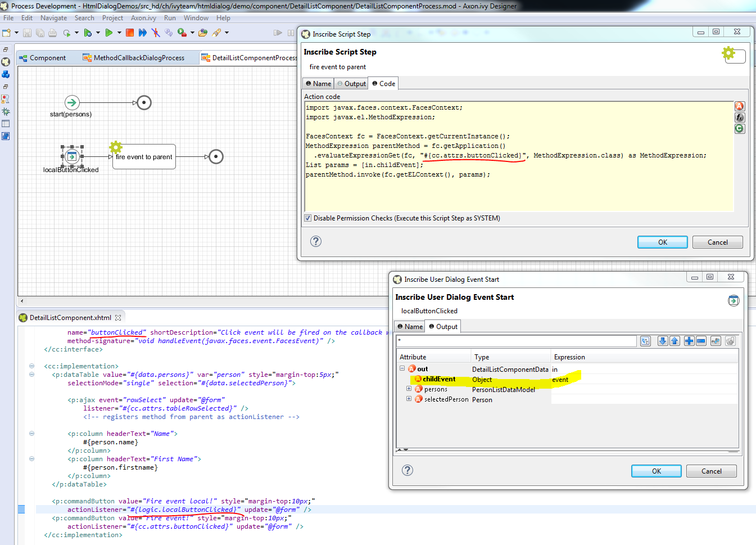Click the green circular icon beside code editor
This screenshot has width=756, height=545.
[740, 129]
